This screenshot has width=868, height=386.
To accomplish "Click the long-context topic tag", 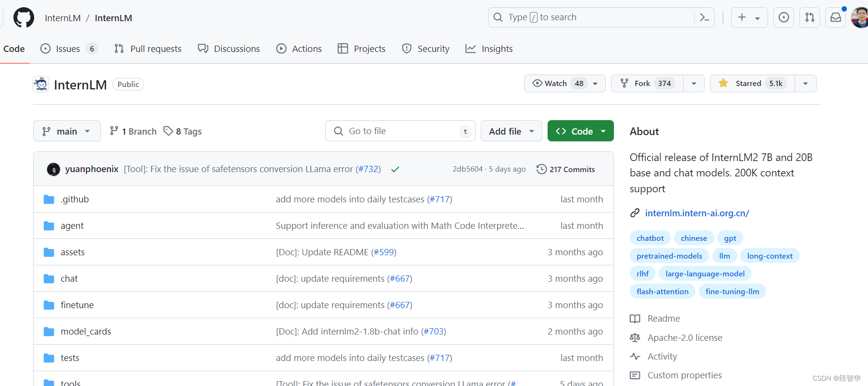I will [x=770, y=256].
